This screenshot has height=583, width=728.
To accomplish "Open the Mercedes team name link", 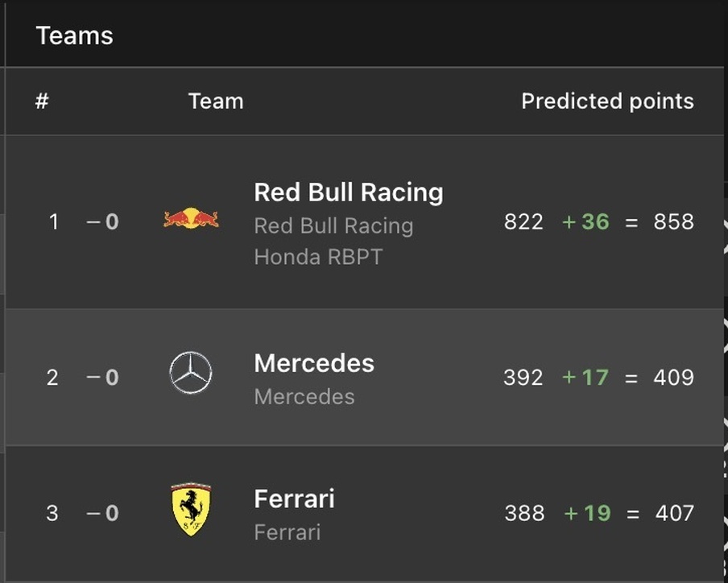I will coord(314,363).
